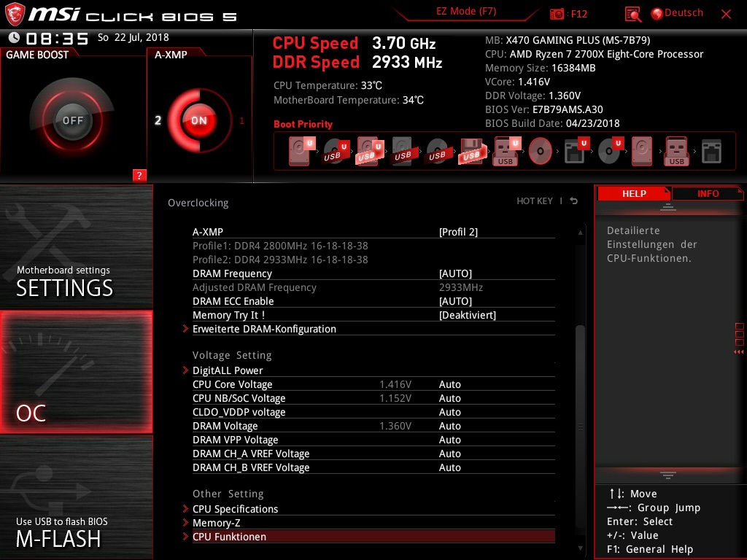Set CPU Core Voltage Auto value

(x=449, y=384)
